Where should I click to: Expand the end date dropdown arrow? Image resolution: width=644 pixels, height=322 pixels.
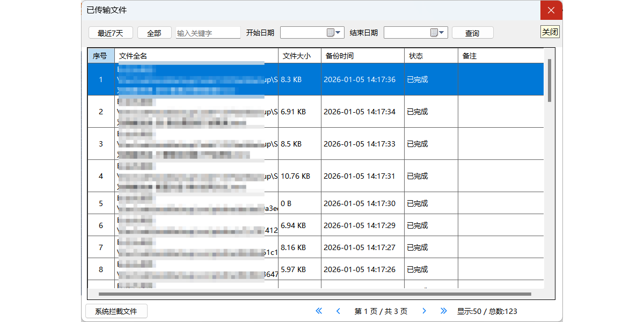tap(442, 33)
